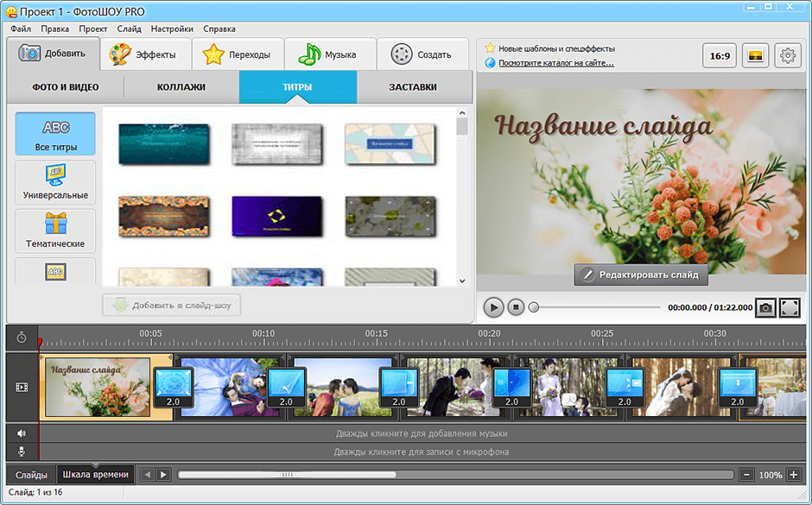Change the 16:9 aspect ratio

coord(720,55)
